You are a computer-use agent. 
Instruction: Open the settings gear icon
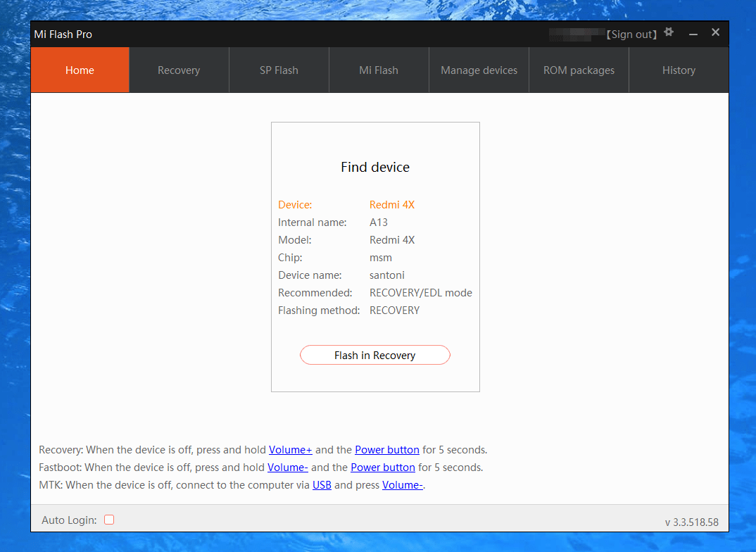pos(668,32)
